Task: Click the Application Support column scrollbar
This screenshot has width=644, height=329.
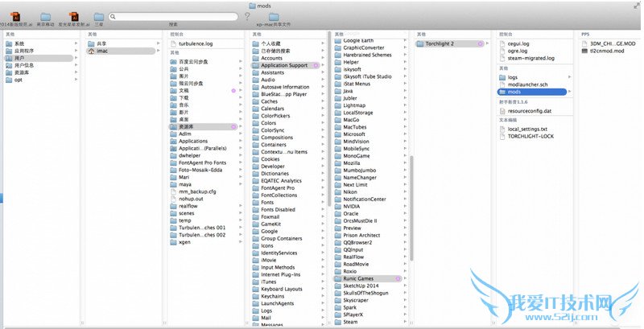Action: coord(411,208)
